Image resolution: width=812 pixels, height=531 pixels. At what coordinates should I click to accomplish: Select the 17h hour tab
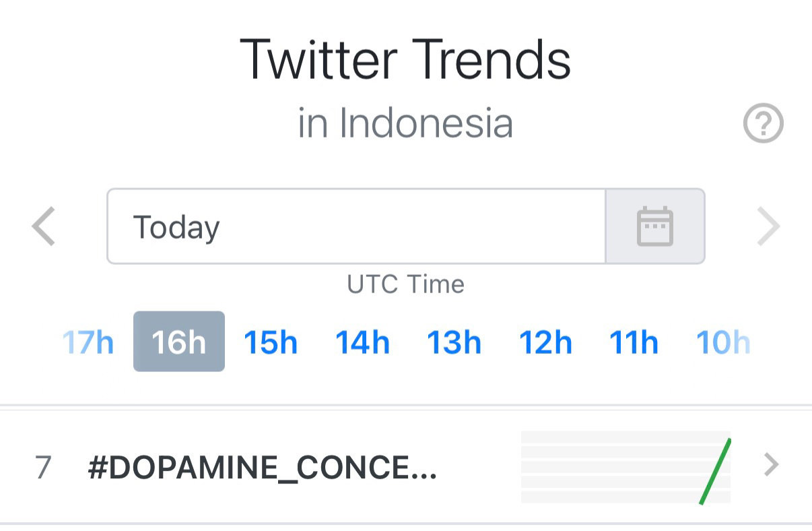[x=88, y=342]
